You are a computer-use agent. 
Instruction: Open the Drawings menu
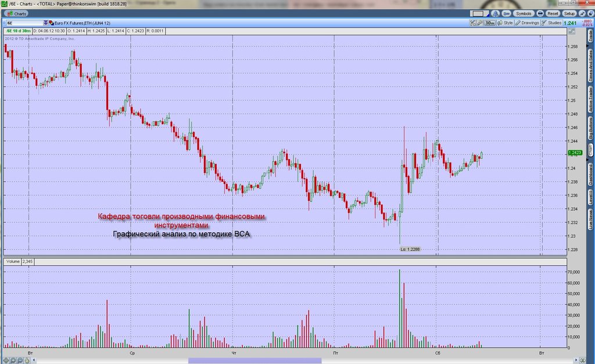(x=527, y=23)
